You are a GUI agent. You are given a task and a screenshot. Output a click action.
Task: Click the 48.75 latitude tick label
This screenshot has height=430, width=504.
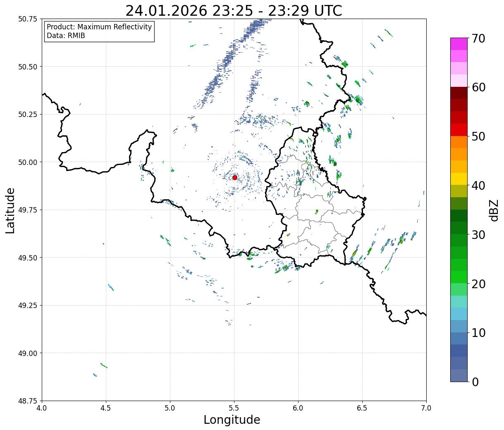[27, 401]
